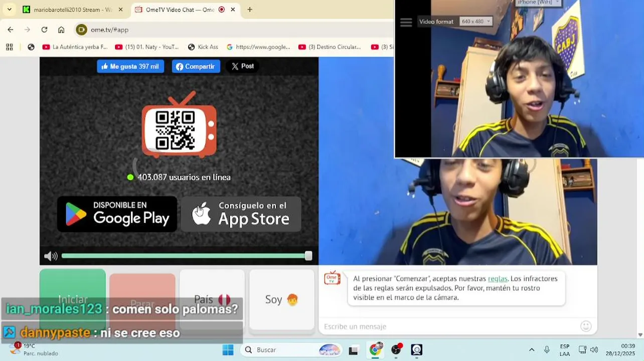The width and height of the screenshot is (644, 361).
Task: Open the clock showing 00:39 28/12/2025
Action: tap(620, 349)
